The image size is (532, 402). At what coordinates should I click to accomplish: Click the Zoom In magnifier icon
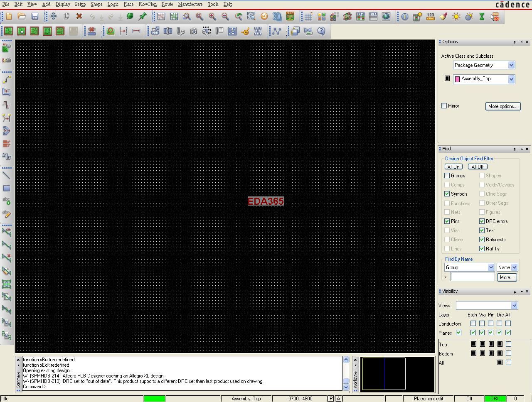tap(212, 17)
